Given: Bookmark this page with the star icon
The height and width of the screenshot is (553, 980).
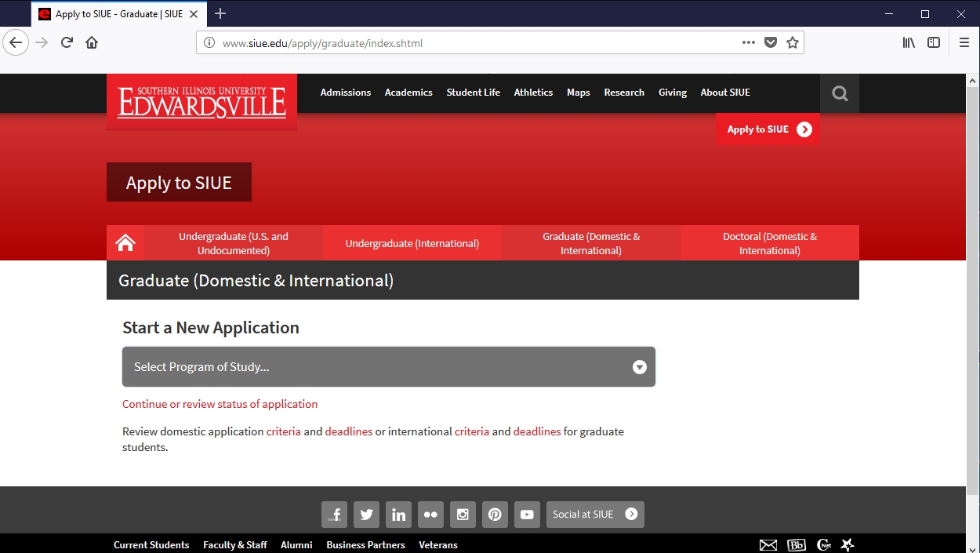Looking at the screenshot, I should (x=793, y=43).
